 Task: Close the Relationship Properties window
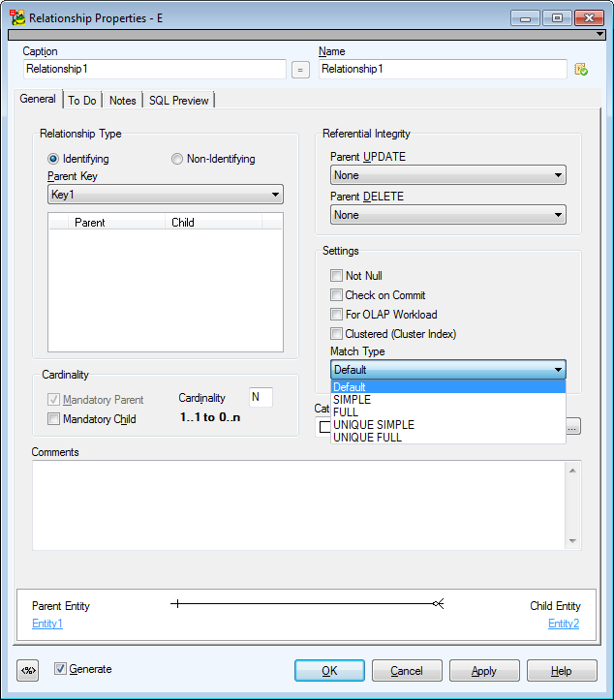pos(590,18)
